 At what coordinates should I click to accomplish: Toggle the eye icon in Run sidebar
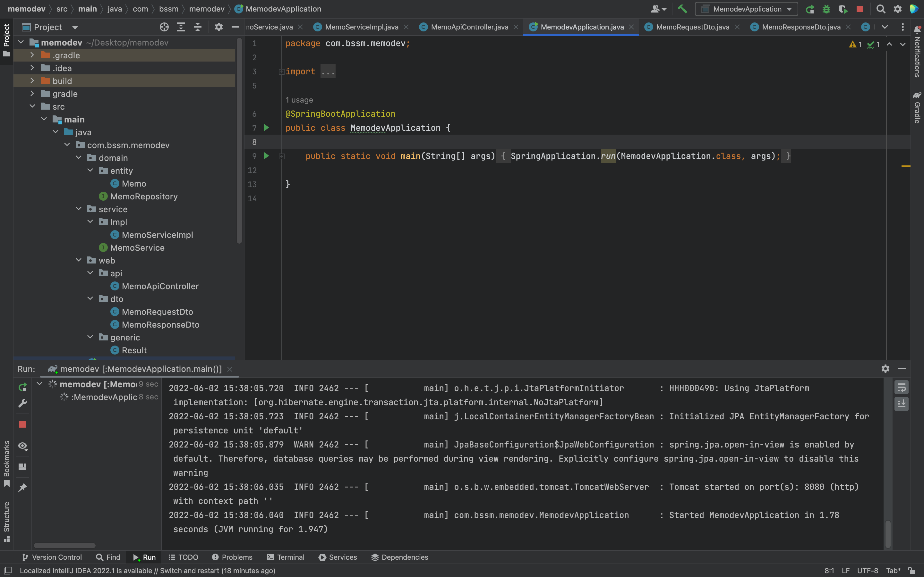pos(22,446)
